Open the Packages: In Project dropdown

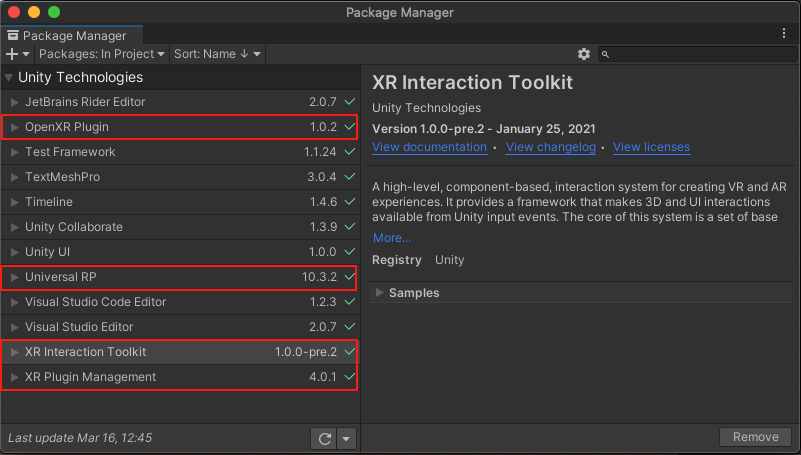pyautogui.click(x=103, y=54)
